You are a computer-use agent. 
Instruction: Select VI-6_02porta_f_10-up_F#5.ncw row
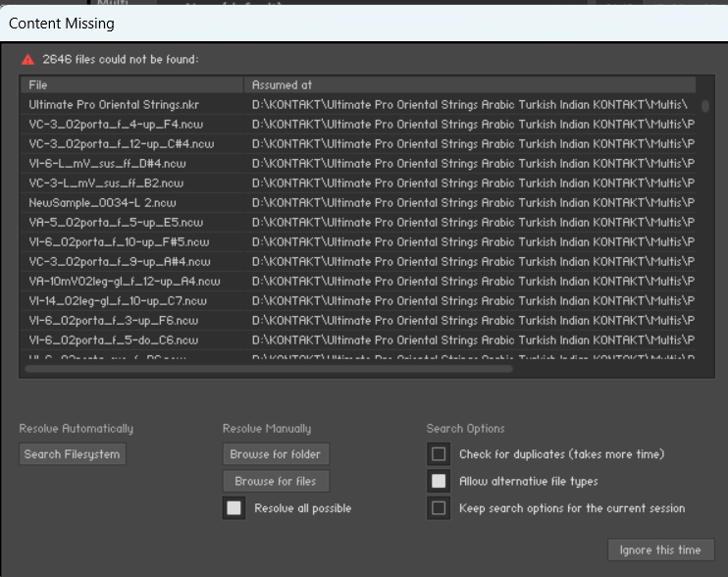click(358, 241)
